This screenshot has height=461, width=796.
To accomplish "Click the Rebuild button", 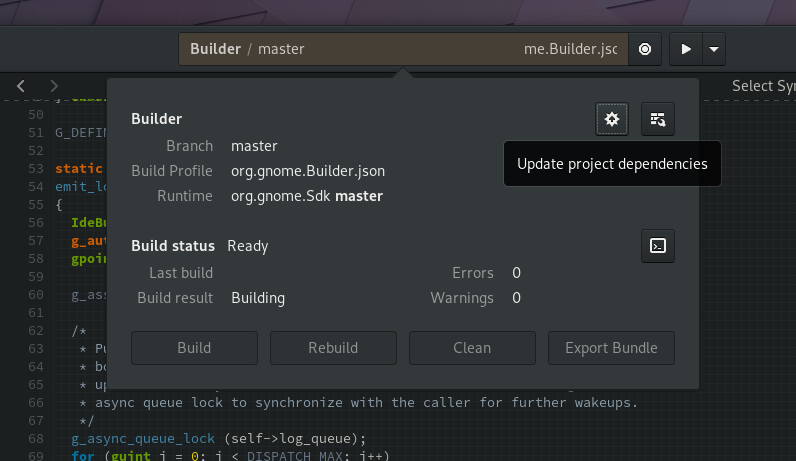I will point(333,348).
